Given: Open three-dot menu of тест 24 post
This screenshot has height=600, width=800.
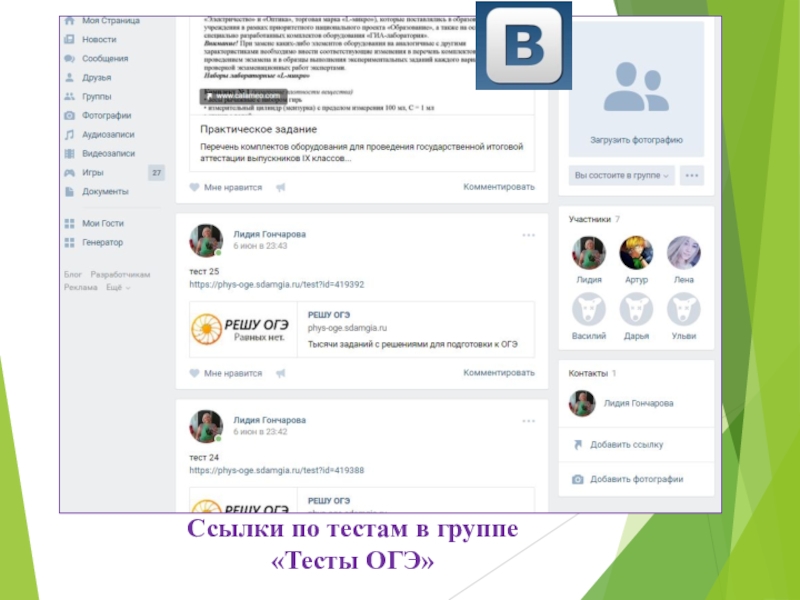Looking at the screenshot, I should click(529, 421).
